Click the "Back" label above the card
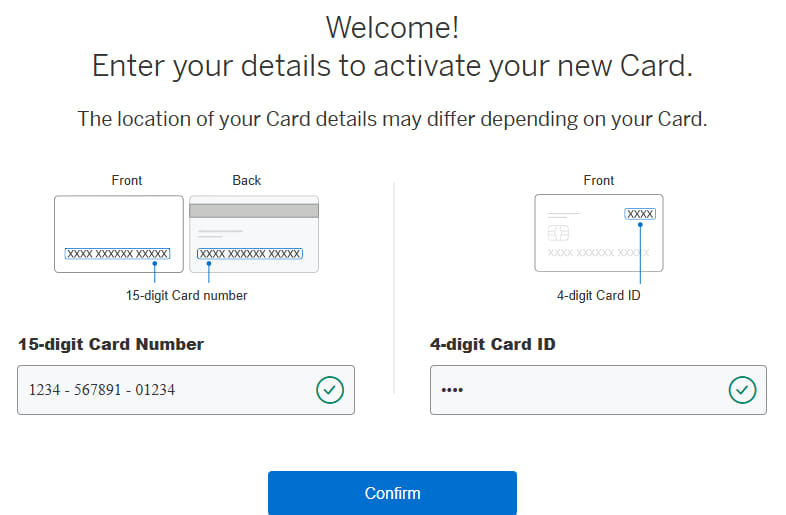 point(246,180)
